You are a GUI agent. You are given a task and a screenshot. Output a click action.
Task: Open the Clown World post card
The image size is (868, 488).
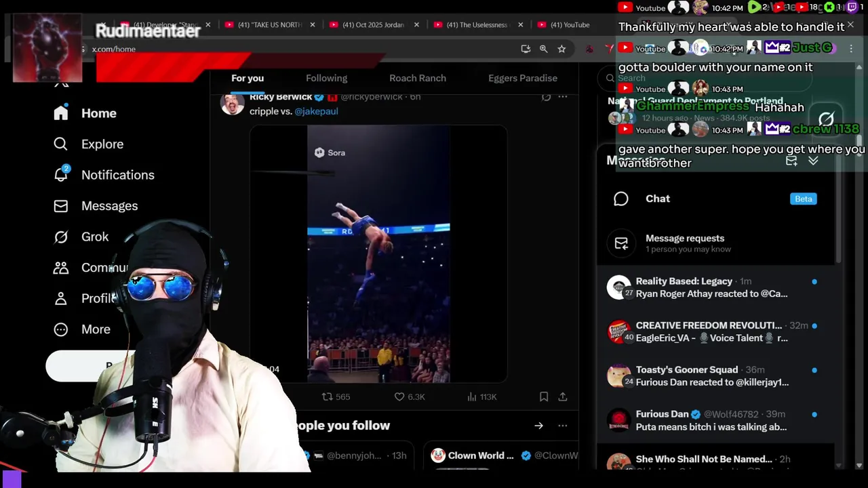501,456
